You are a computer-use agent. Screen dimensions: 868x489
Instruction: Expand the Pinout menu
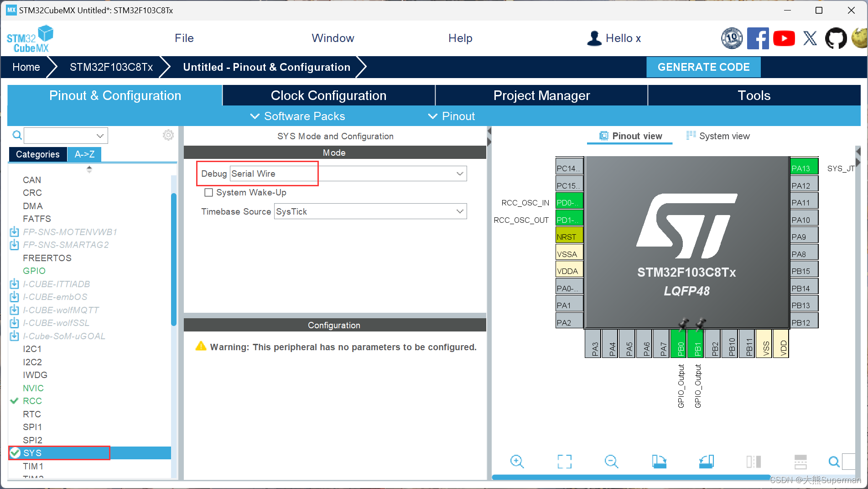pos(452,116)
